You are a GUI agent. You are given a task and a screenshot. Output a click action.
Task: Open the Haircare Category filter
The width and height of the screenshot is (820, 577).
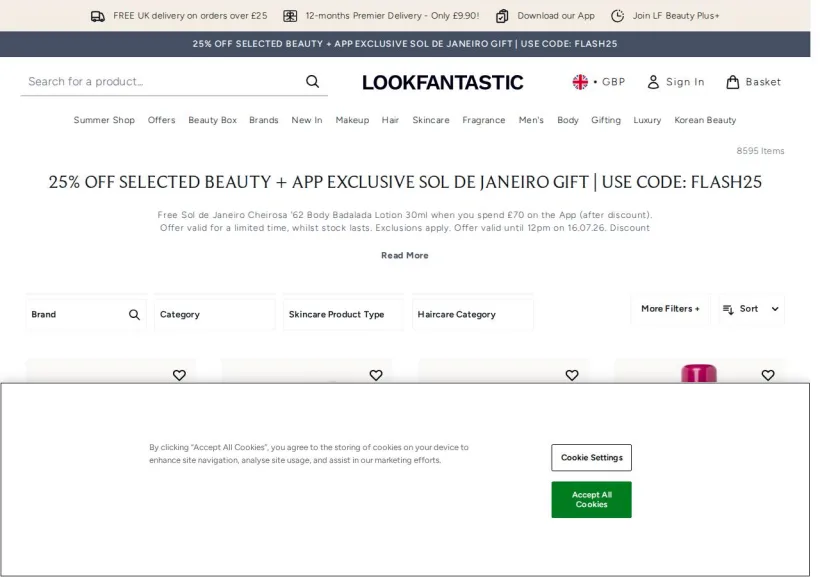coord(473,314)
